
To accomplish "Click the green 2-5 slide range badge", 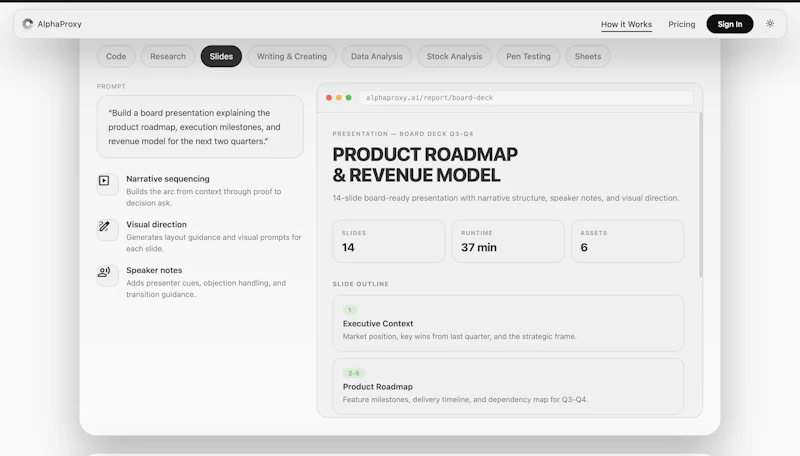I will click(x=354, y=373).
